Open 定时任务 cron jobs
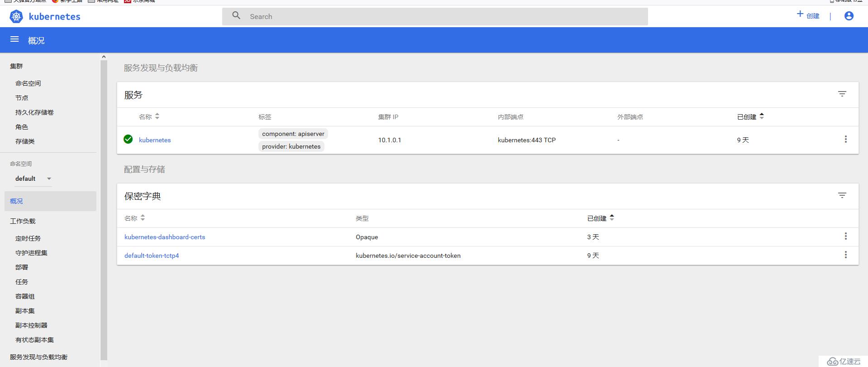 28,238
